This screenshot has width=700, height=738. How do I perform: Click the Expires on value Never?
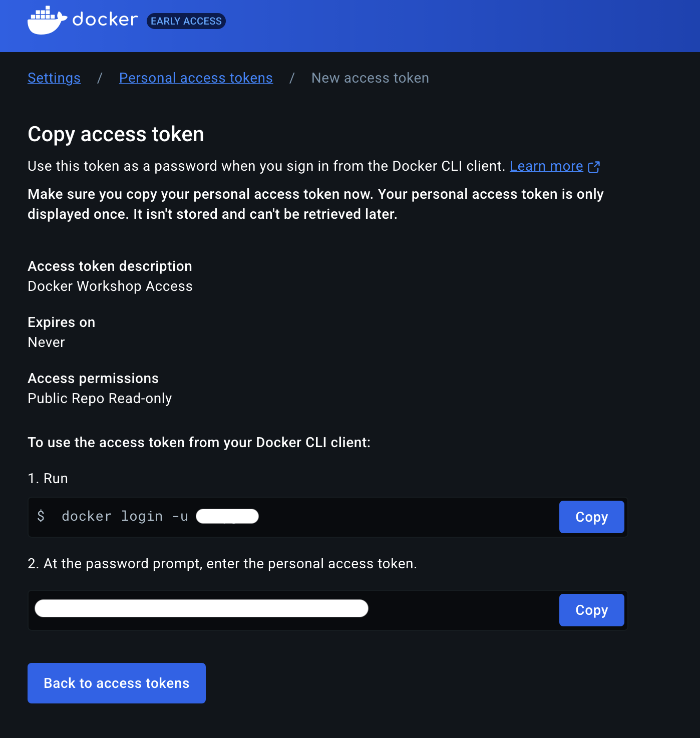(x=46, y=342)
